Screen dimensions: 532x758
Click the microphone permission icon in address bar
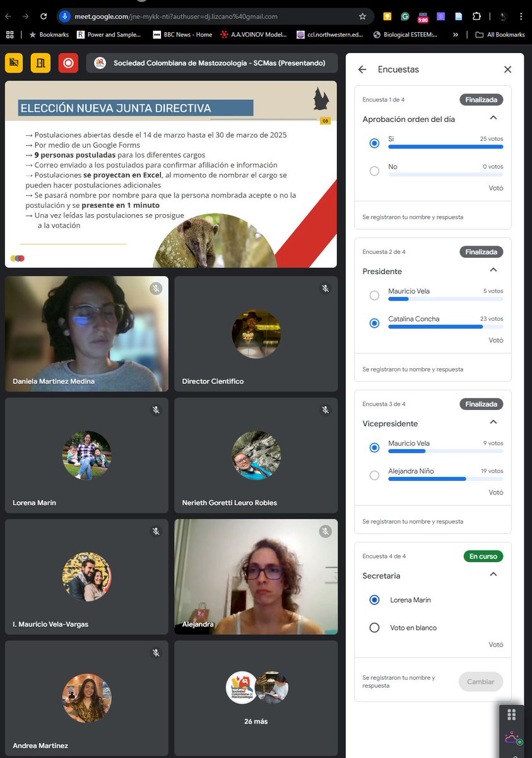tap(64, 16)
